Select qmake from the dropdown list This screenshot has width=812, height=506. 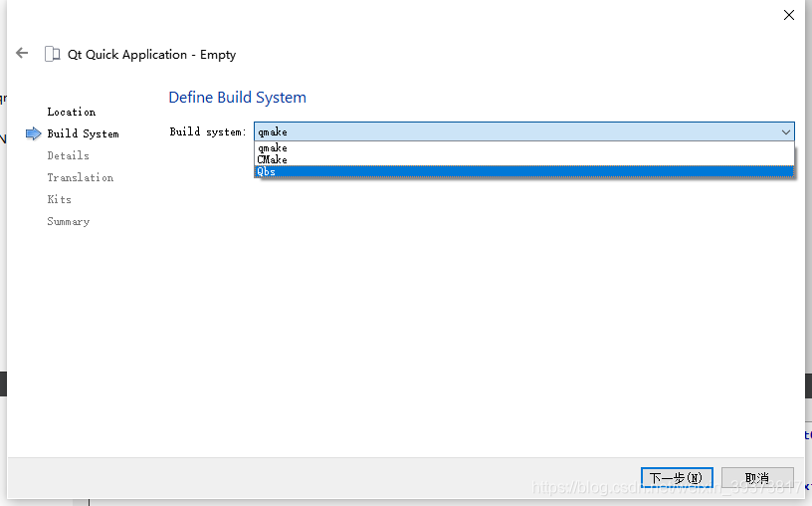[524, 148]
